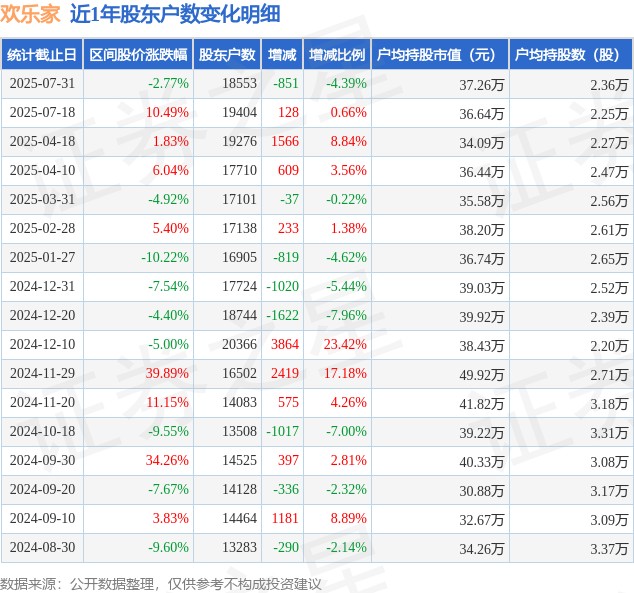Click the date cell 2024-12-20
The image size is (634, 593).
point(42,315)
